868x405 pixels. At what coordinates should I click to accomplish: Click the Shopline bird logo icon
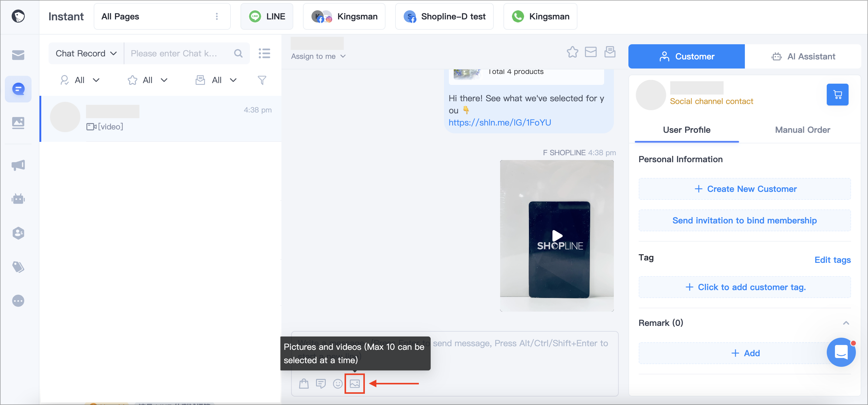[18, 16]
